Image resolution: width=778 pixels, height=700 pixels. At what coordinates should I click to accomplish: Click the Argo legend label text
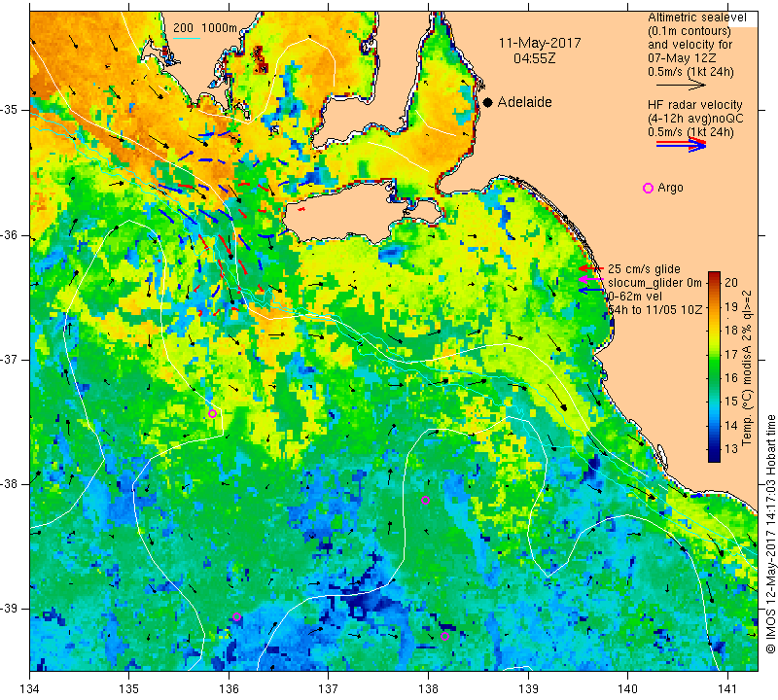point(670,188)
